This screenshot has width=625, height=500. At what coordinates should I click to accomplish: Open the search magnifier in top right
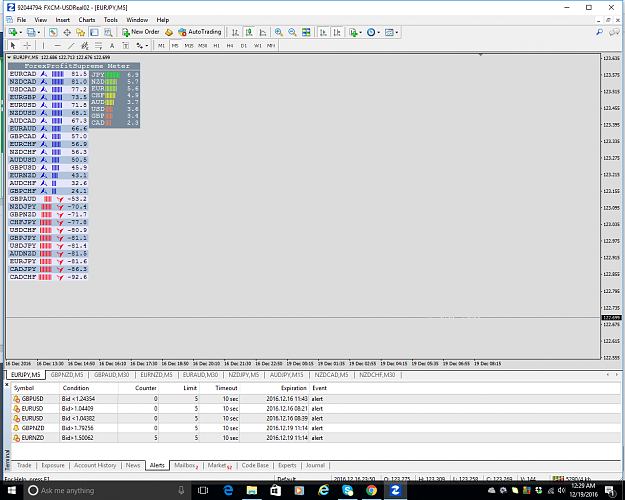point(599,32)
